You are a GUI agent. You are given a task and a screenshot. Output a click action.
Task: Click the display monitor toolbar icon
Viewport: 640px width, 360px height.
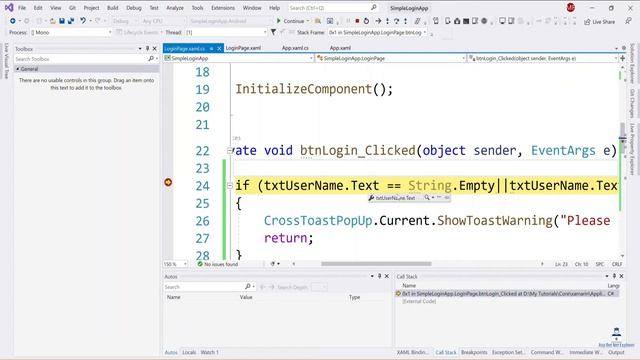coord(502,21)
